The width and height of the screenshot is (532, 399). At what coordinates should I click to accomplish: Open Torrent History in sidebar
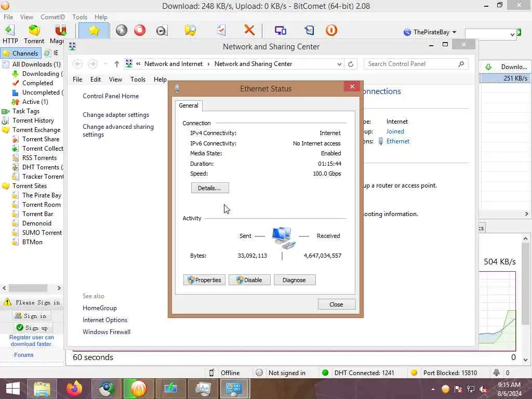click(x=33, y=121)
